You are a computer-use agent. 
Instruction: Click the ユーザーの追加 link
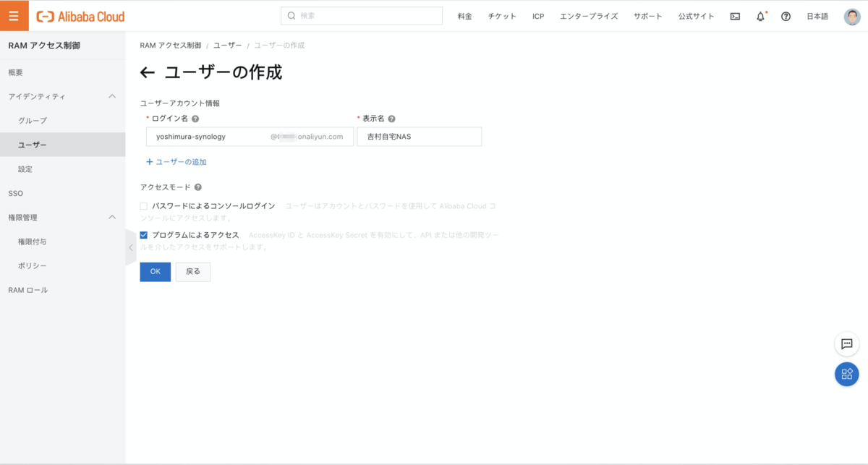point(181,162)
